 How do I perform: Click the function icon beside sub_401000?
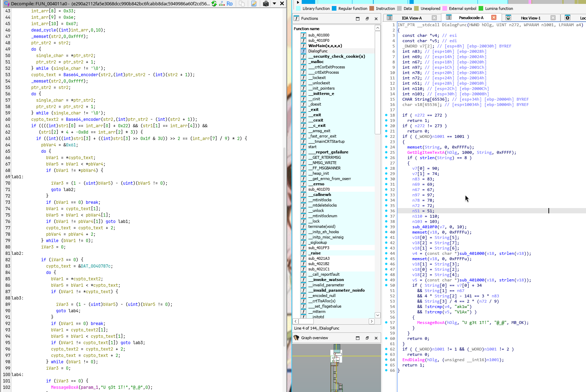pos(303,35)
